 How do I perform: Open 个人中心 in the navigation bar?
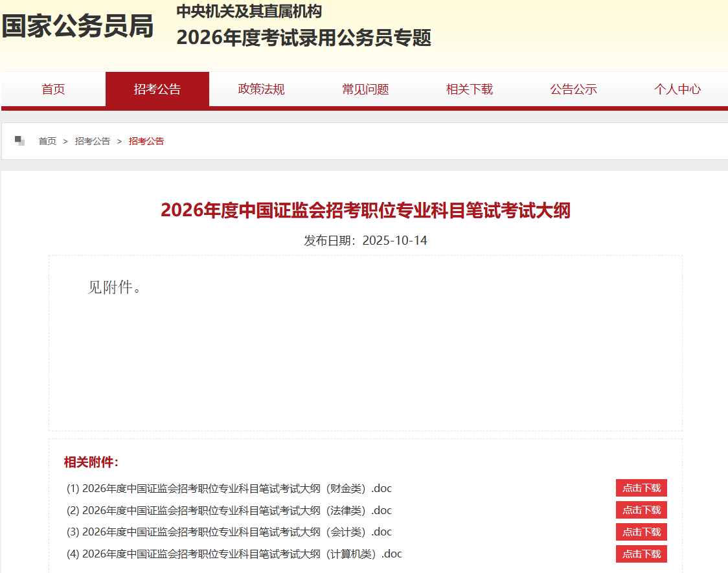click(x=677, y=89)
